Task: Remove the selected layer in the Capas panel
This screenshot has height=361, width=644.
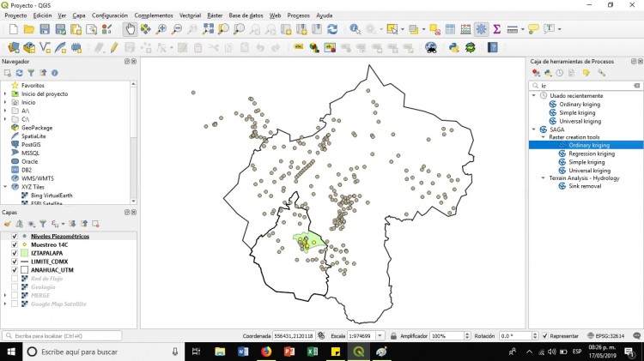Action: 95,224
